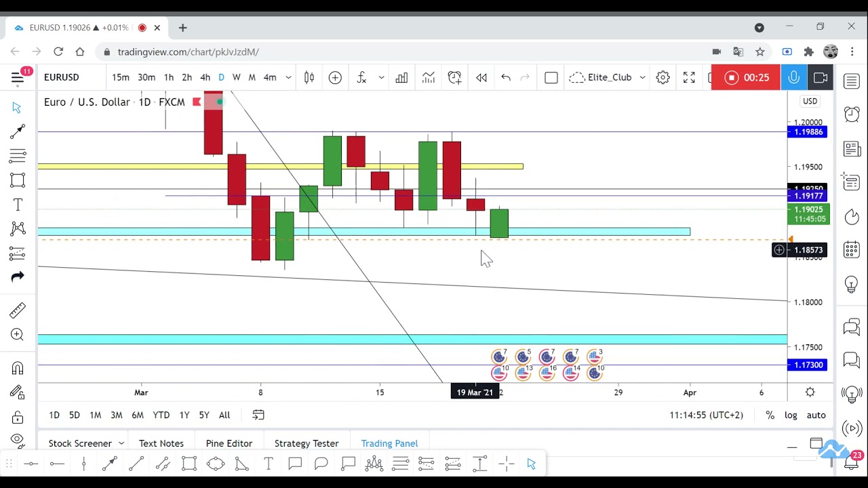Expand the Elite_Club layout dropdown arrow

642,77
